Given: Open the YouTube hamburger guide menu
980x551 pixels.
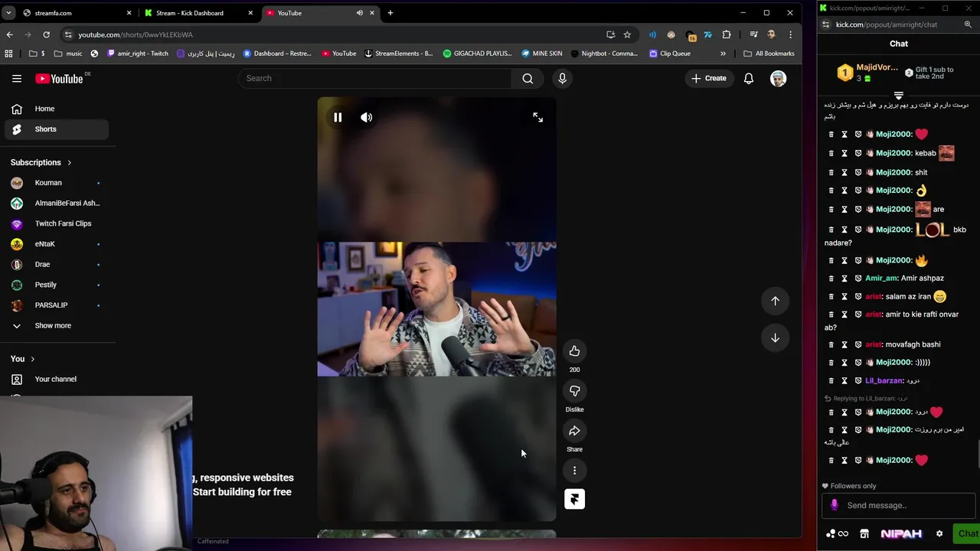Looking at the screenshot, I should click(17, 78).
